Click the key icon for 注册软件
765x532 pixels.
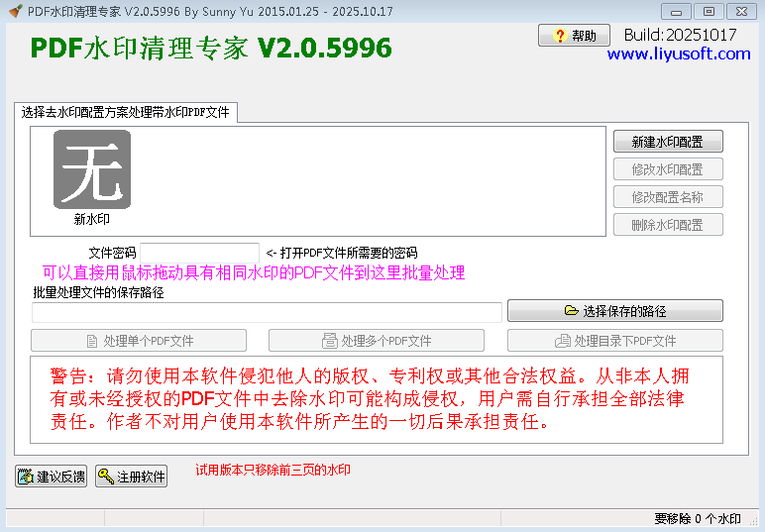click(106, 477)
